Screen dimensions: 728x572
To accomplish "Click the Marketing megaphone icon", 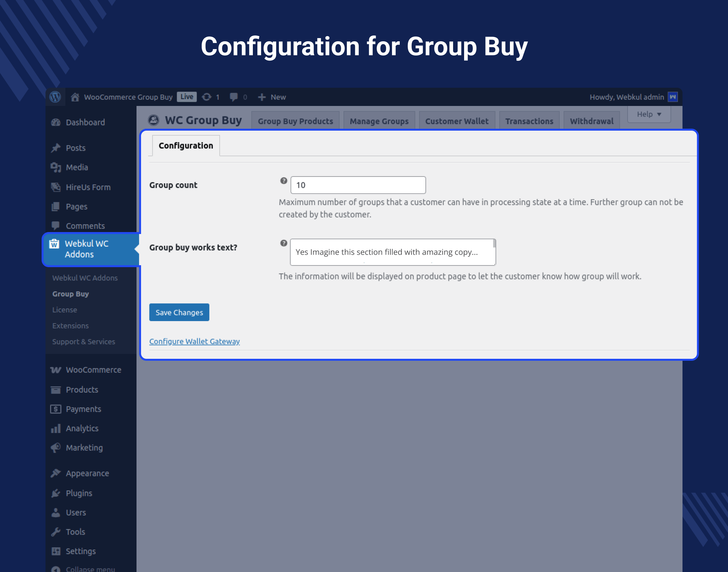I will click(56, 448).
